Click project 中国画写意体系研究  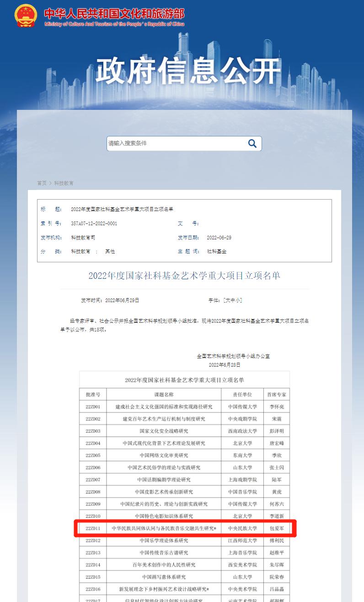164,577
